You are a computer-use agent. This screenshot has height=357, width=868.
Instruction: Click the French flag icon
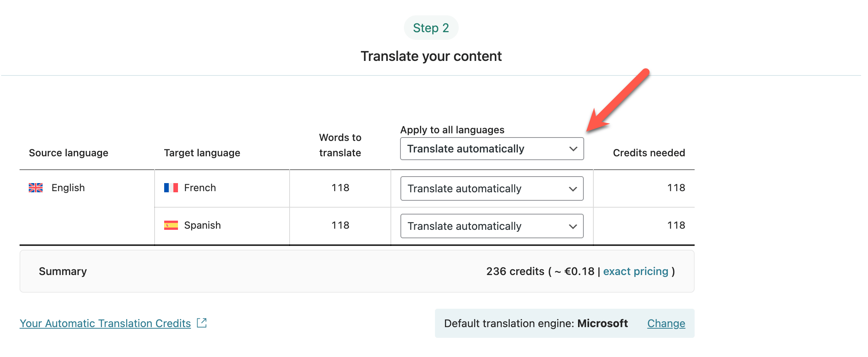[x=171, y=188]
